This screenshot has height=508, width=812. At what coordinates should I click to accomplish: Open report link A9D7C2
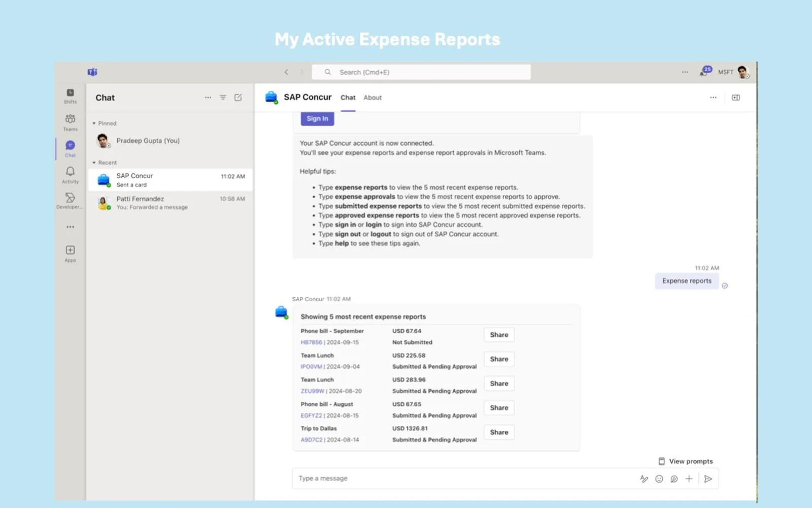coord(311,440)
